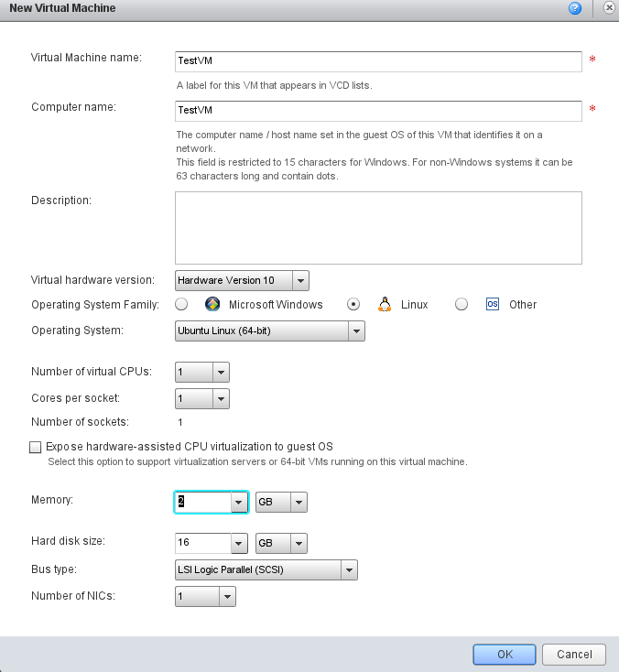The image size is (619, 672).
Task: Enable Expose hardware-assisted CPU virtualization checkbox
Action: click(36, 448)
